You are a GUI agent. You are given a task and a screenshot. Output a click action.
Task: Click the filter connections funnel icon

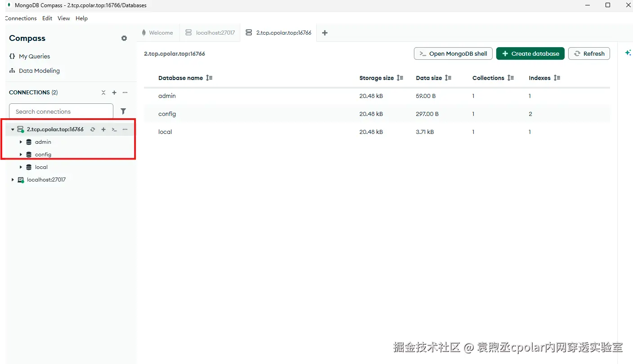coord(123,111)
